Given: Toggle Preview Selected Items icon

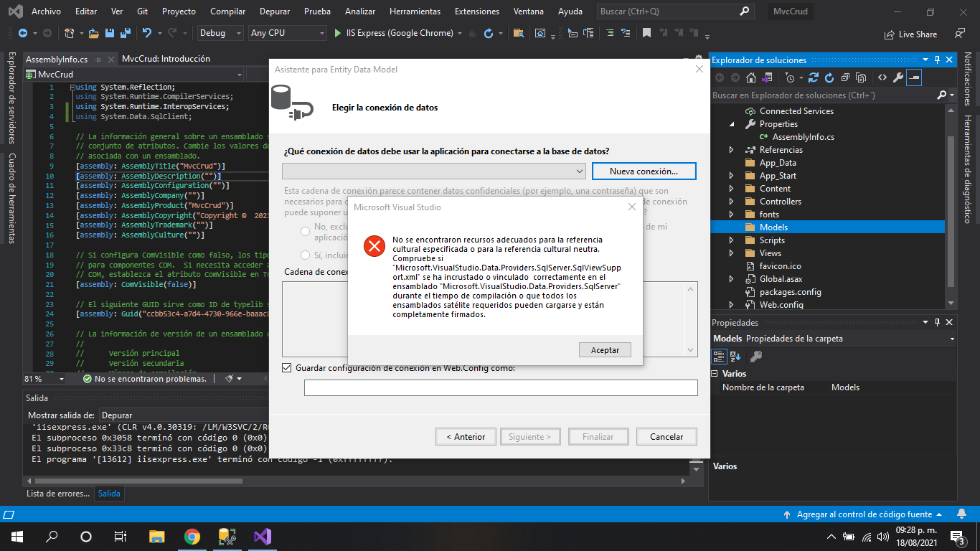Looking at the screenshot, I should click(x=914, y=77).
